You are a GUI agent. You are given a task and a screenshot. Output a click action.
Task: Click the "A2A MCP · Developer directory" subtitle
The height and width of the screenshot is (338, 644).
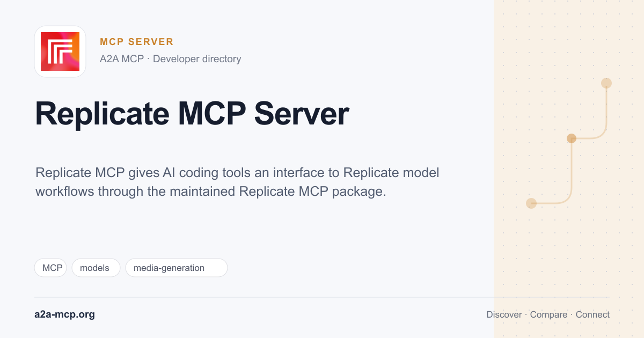click(x=171, y=59)
